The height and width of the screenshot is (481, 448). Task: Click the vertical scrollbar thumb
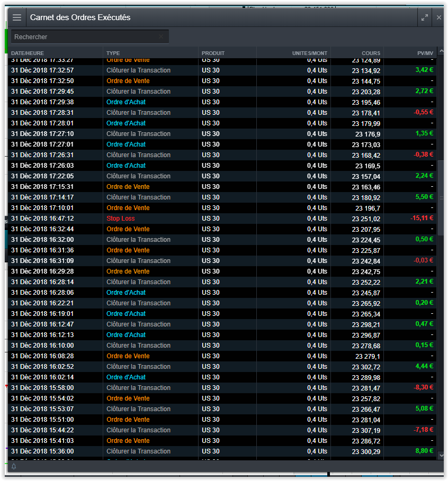tap(441, 198)
